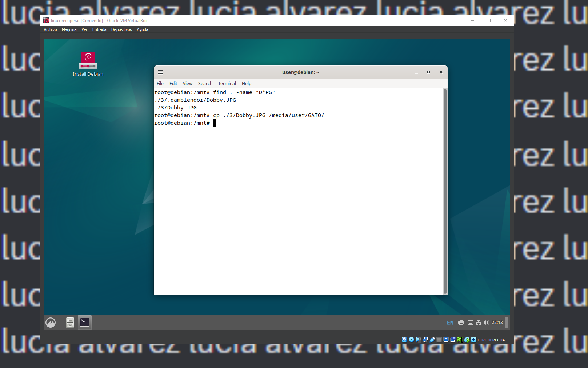Click the USB devices status icon

coord(432,339)
